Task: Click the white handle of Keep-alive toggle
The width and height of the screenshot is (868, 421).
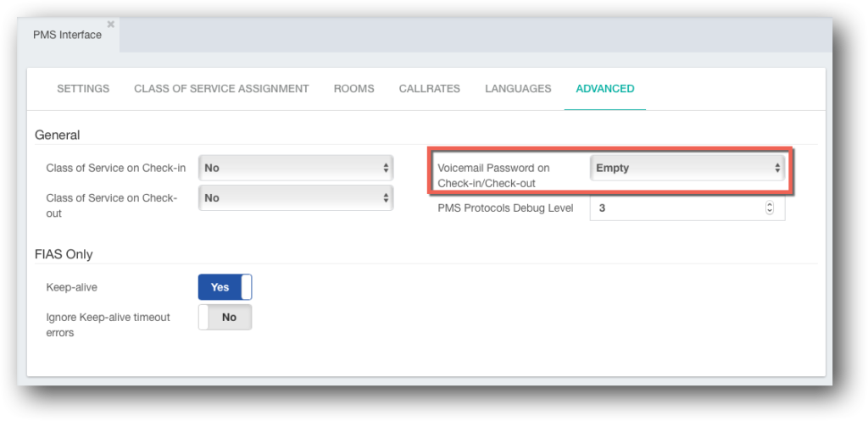Action: point(247,287)
